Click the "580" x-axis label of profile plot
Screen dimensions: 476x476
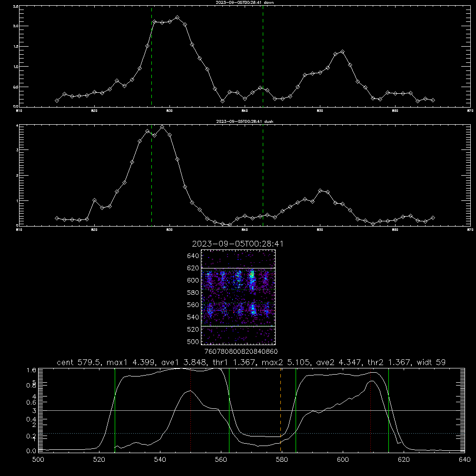tap(282, 459)
